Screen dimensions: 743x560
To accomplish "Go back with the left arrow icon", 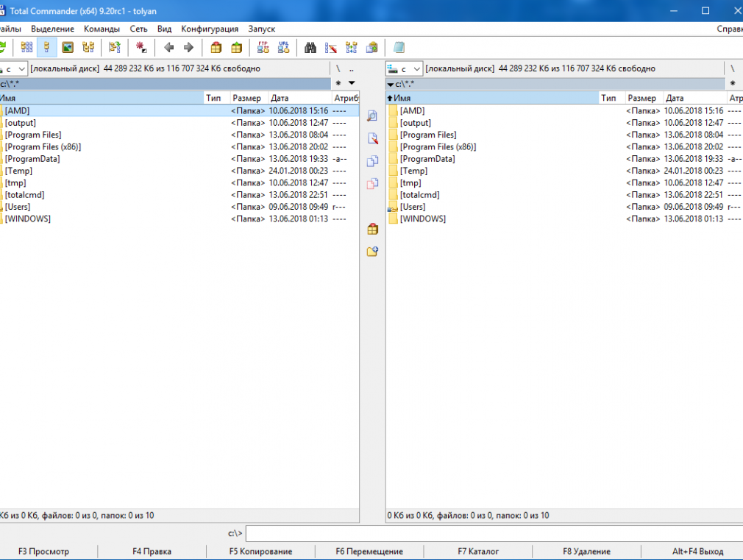I will click(x=168, y=47).
